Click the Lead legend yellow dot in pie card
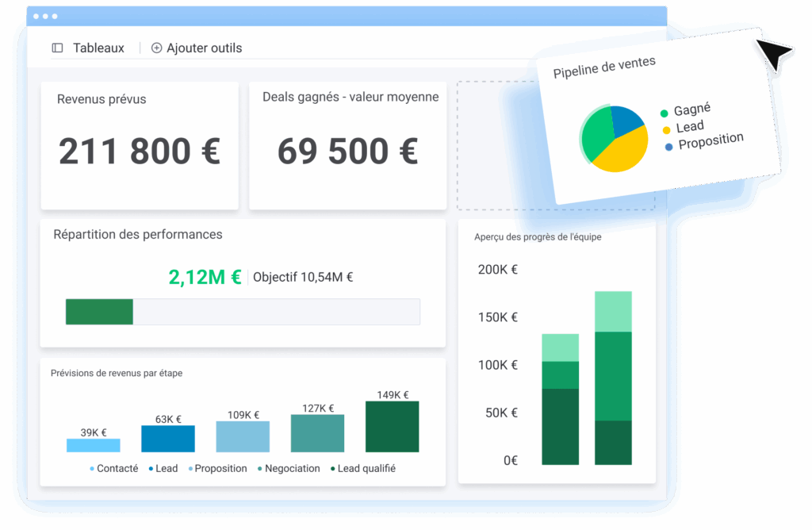The width and height of the screenshot is (812, 530). [x=666, y=130]
